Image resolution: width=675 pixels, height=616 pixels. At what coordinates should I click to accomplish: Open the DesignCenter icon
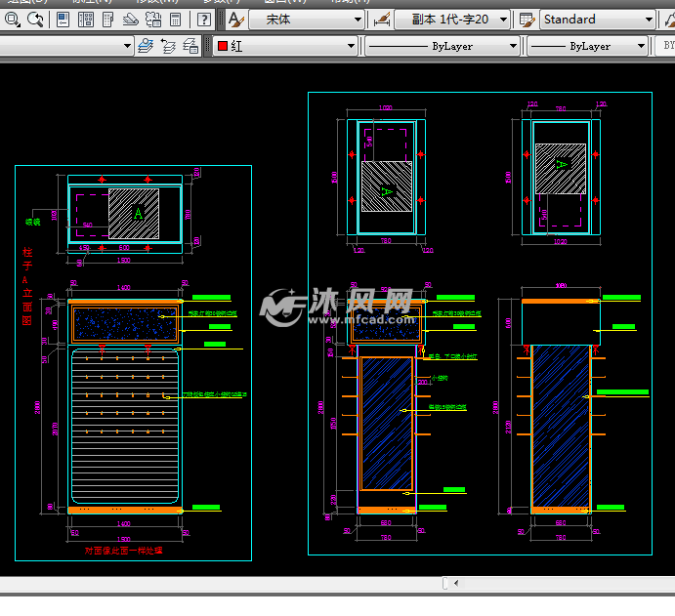[x=86, y=20]
